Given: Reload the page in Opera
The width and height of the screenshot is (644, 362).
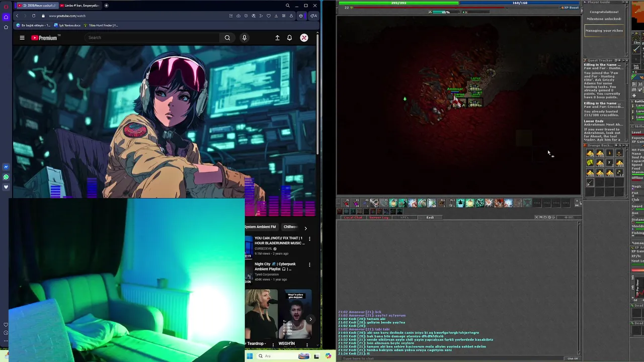Looking at the screenshot, I should [x=34, y=16].
